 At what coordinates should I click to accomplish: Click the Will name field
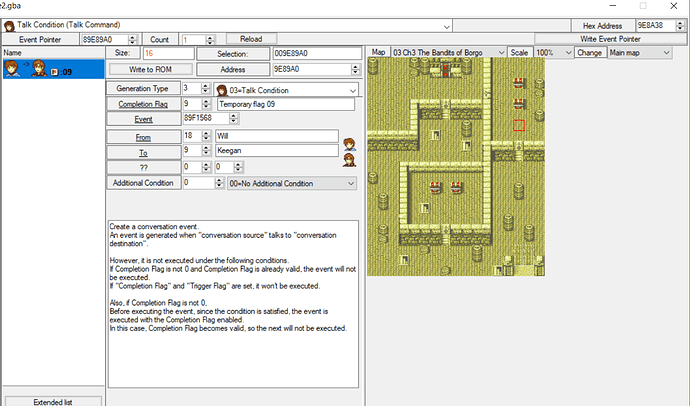click(x=277, y=136)
